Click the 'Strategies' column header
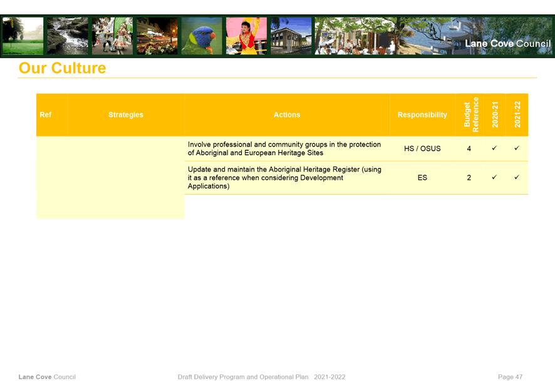 [126, 115]
